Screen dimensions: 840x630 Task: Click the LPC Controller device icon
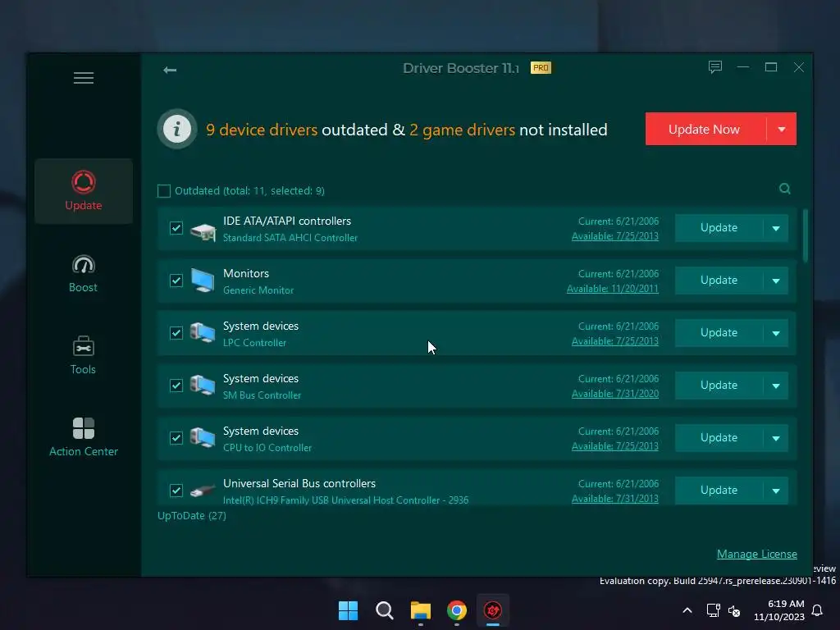[203, 333]
